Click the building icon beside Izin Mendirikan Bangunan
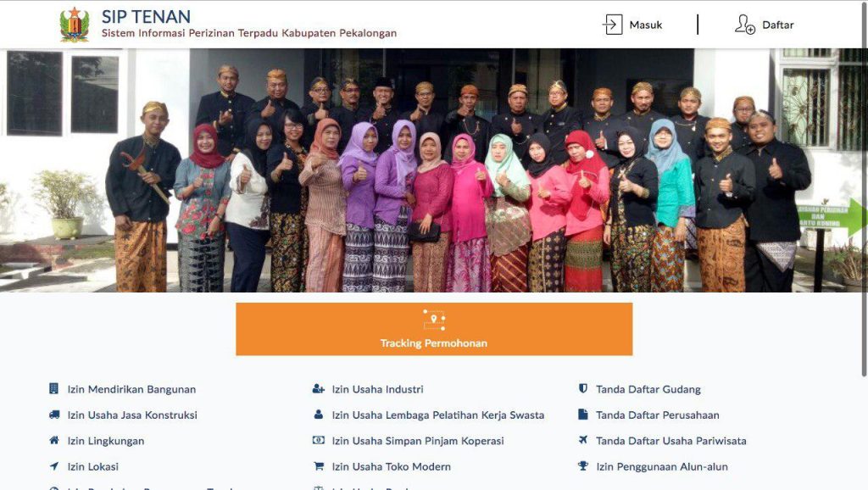Screen dimensions: 868x490 pos(53,388)
